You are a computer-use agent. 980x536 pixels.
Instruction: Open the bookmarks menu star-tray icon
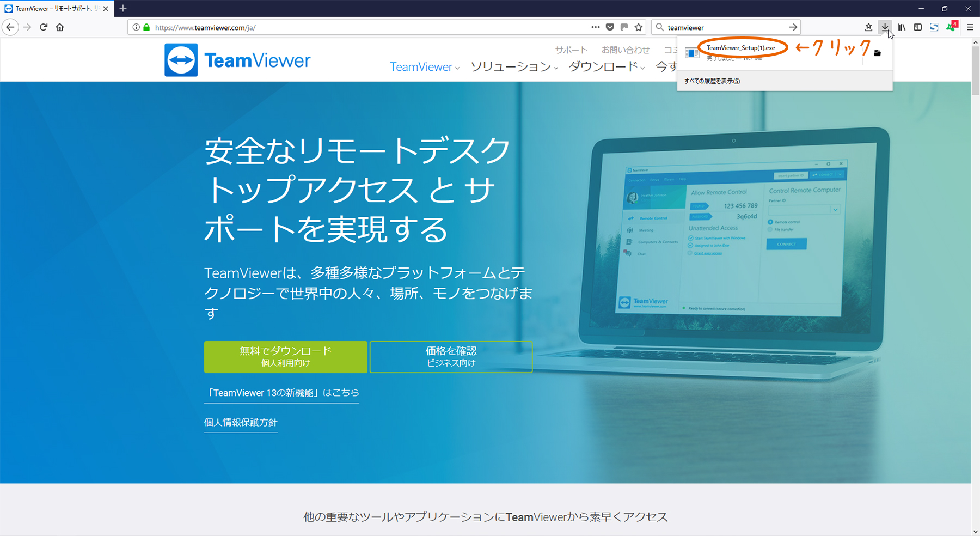[869, 27]
